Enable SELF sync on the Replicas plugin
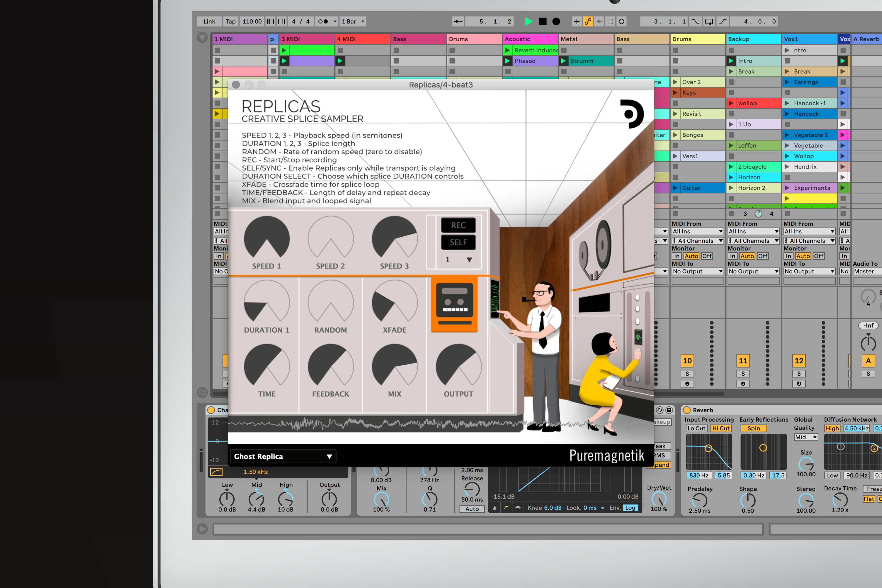Viewport: 882px width, 588px height. [458, 242]
